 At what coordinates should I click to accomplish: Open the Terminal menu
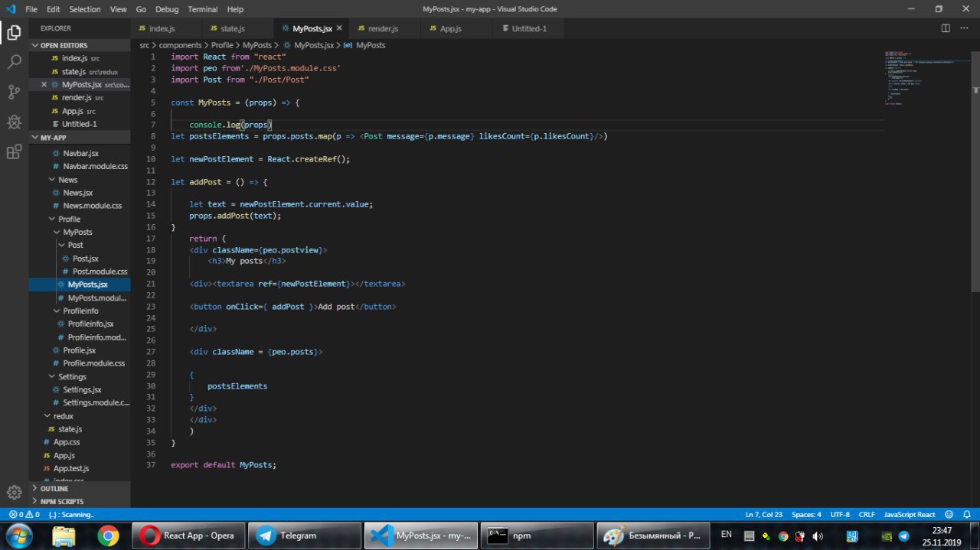tap(202, 9)
